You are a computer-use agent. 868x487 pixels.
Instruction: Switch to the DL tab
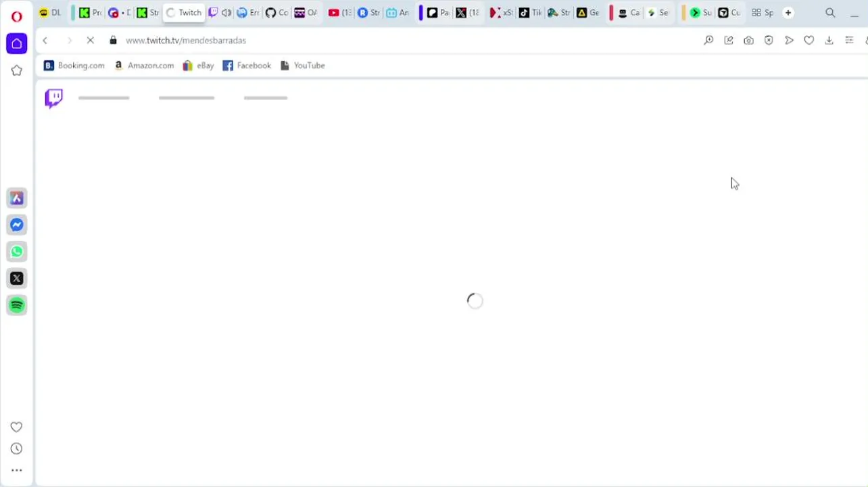[x=51, y=13]
